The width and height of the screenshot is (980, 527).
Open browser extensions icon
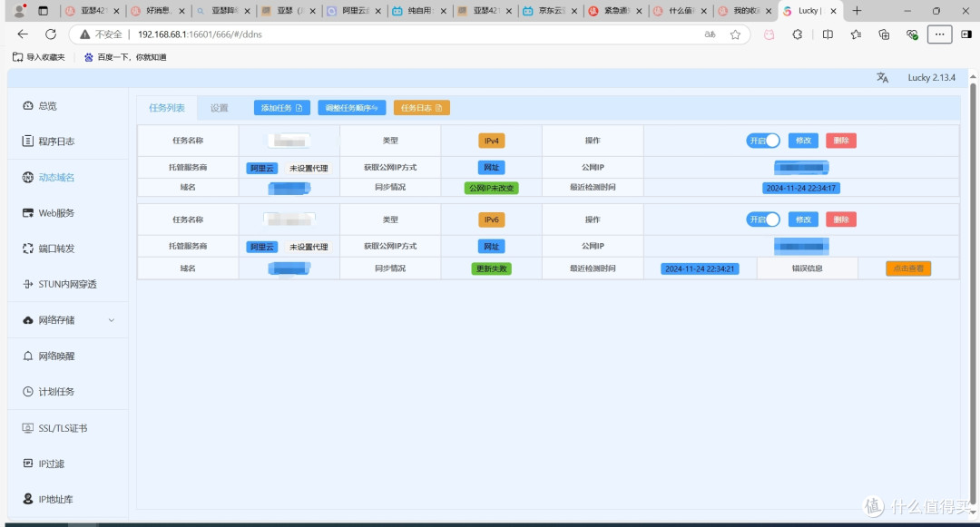pyautogui.click(x=797, y=34)
